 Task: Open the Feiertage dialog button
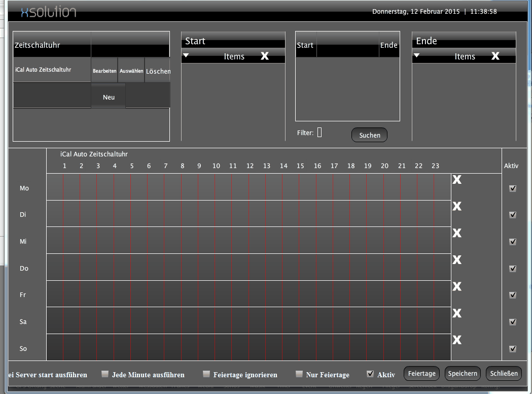coord(421,374)
